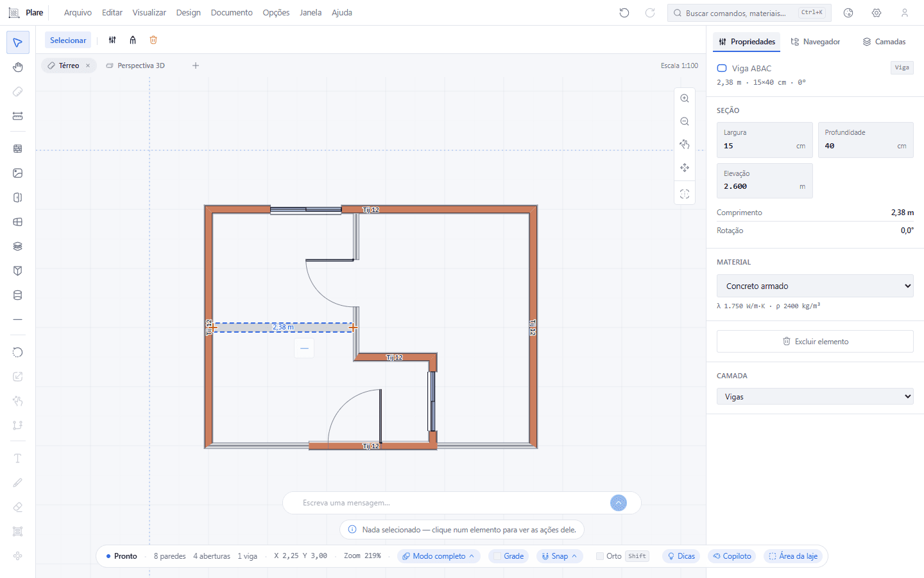The height and width of the screenshot is (578, 924).
Task: Focus the Buscar comandos search box
Action: 749,13
